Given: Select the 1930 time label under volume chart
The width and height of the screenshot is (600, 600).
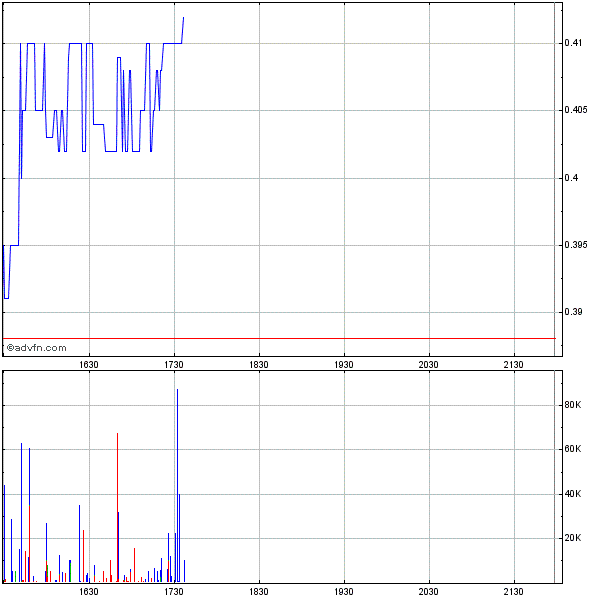Looking at the screenshot, I should point(344,592).
